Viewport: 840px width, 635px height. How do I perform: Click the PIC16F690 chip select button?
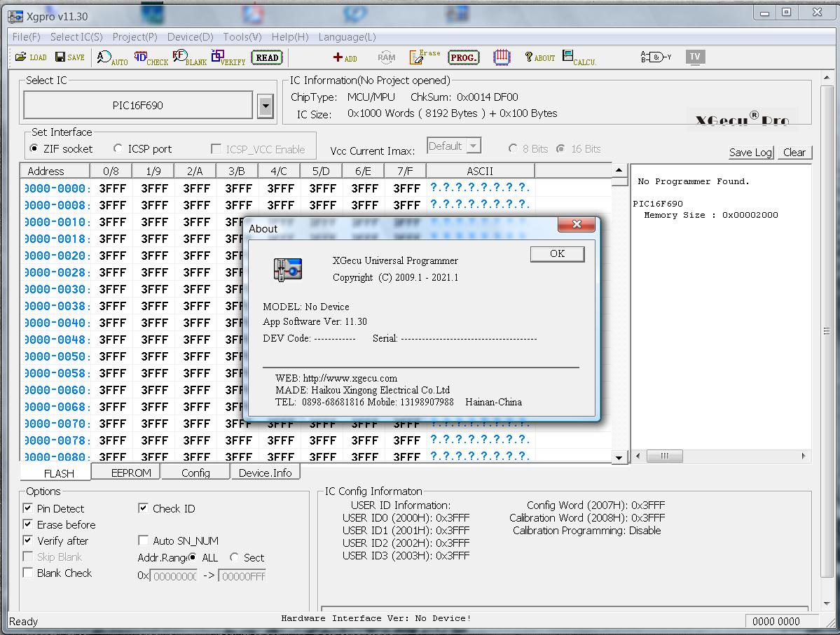tap(138, 106)
